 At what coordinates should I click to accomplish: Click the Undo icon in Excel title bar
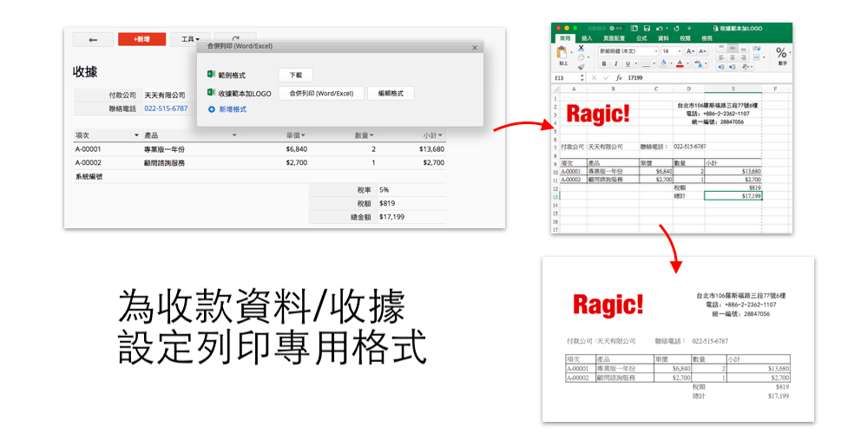[x=660, y=29]
